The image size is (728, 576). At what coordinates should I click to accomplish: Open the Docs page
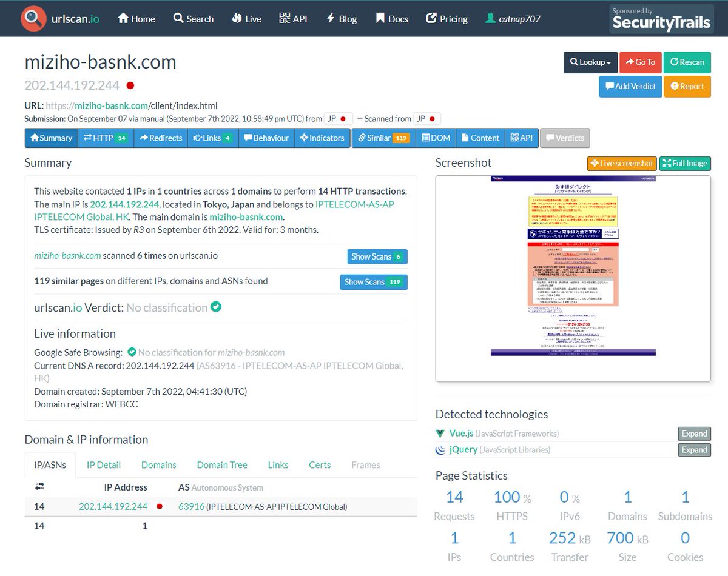392,19
